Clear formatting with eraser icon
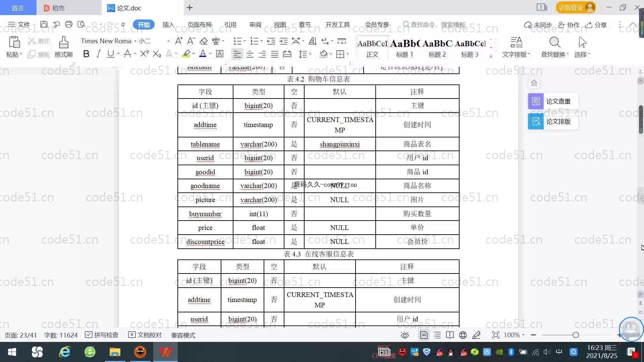 [203, 41]
